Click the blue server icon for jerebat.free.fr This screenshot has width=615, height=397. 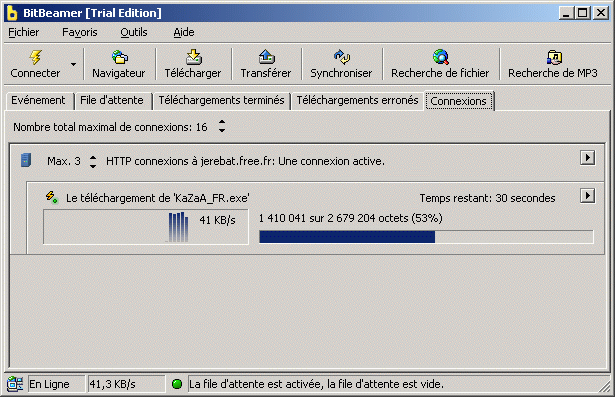(26, 160)
